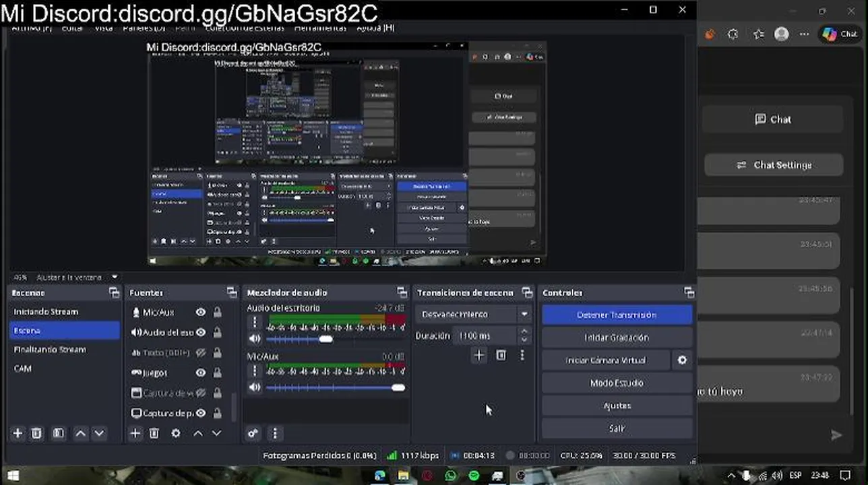Open scene filters icon in Escenas panel

[59, 433]
